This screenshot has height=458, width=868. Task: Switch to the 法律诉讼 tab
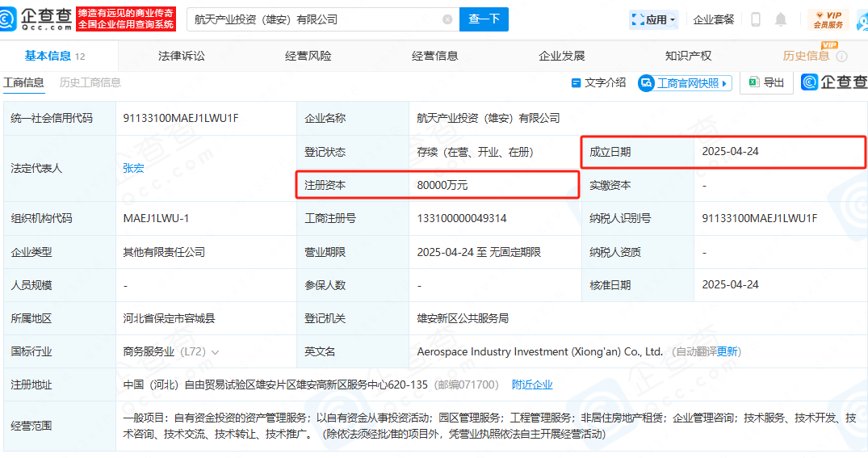pyautogui.click(x=182, y=56)
